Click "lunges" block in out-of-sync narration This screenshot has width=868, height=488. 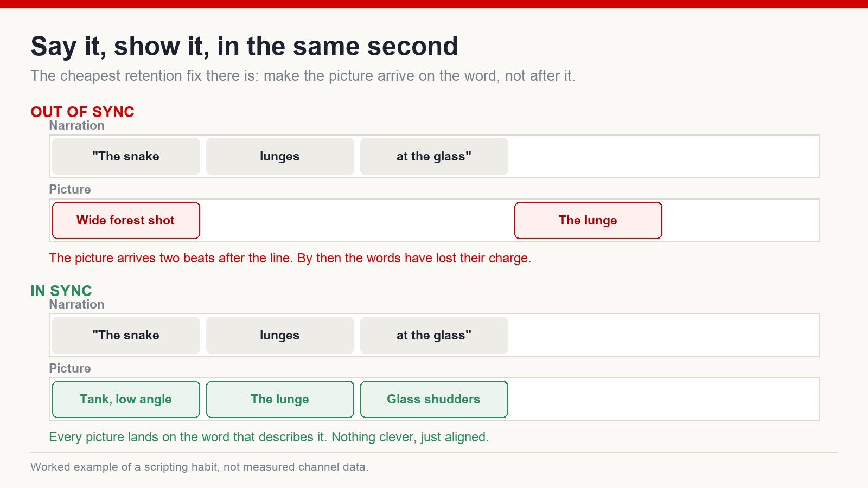[x=280, y=156]
